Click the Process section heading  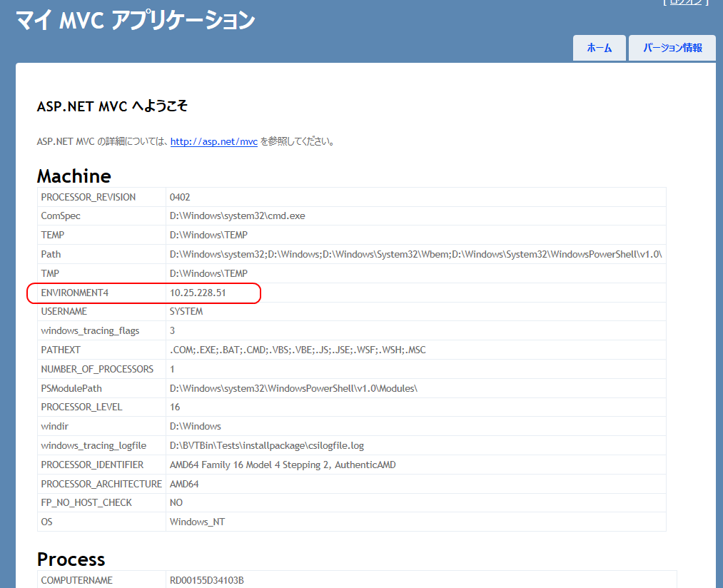[71, 559]
